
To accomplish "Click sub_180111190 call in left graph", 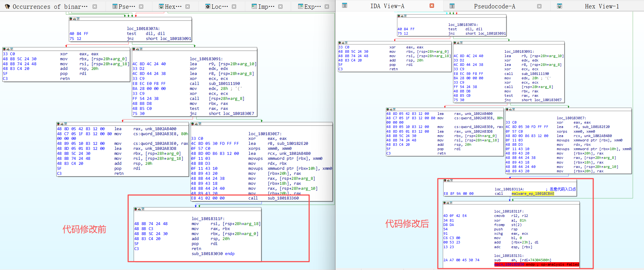I will point(224,84).
